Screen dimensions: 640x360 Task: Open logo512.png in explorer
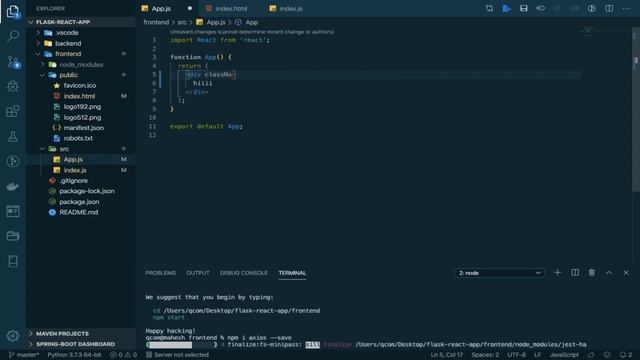coord(81,118)
